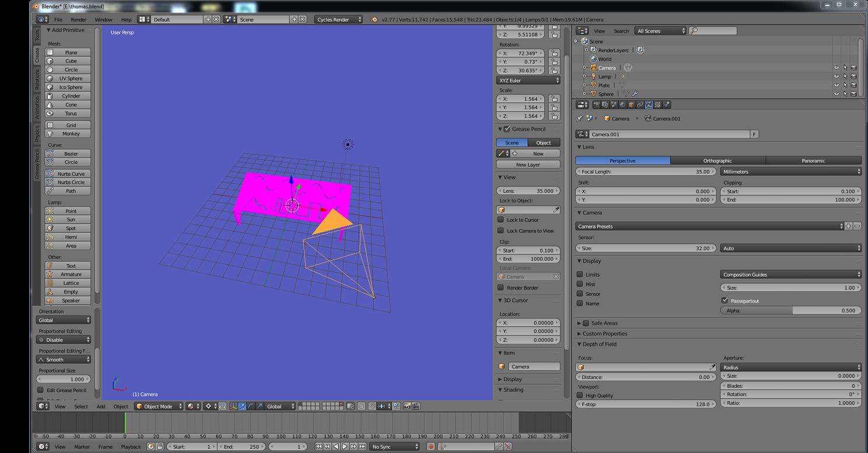Click the record keyframe button in timeline

(x=431, y=447)
